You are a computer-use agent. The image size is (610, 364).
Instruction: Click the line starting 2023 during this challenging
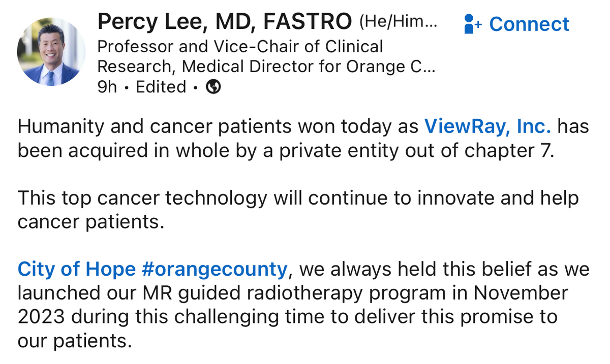(288, 316)
